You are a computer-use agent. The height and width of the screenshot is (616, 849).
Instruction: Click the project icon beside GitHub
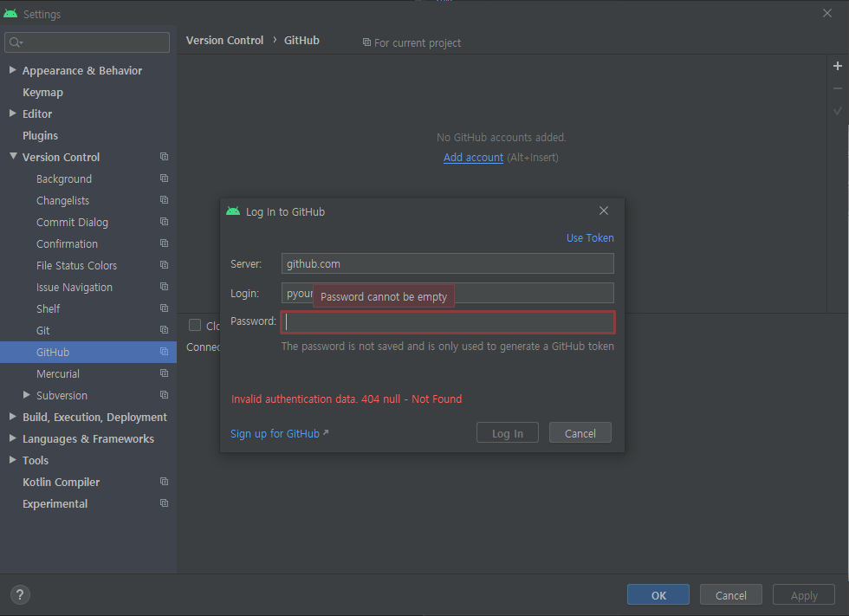[x=164, y=352]
